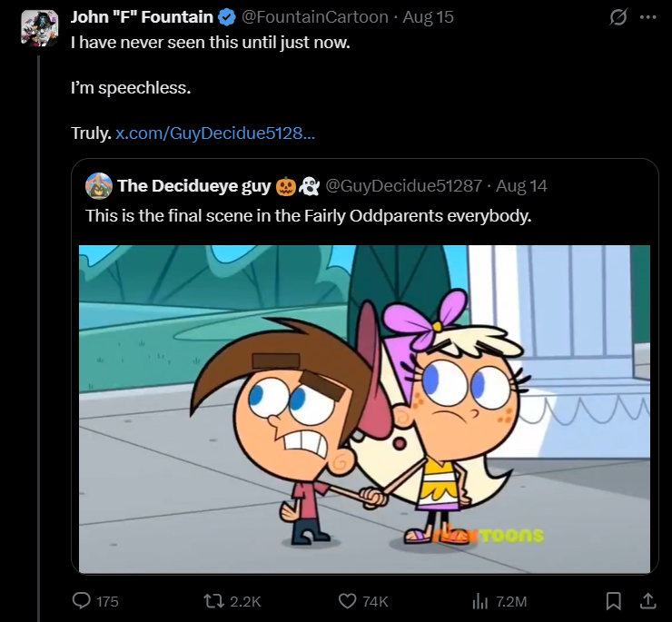Click the reply speech bubble icon

[81, 600]
